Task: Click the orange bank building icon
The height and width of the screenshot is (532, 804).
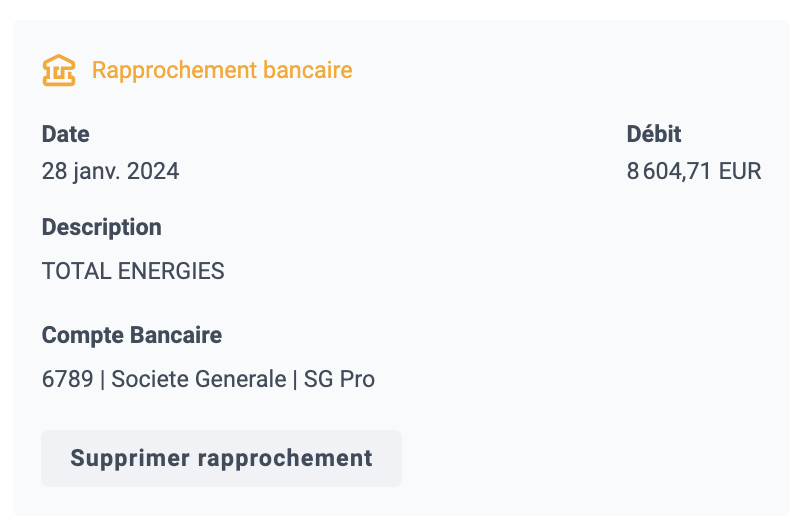Action: (x=59, y=70)
